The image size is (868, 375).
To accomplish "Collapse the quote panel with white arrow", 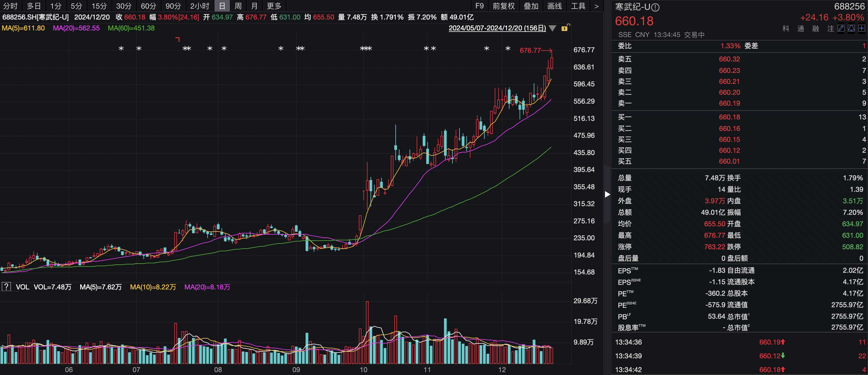I will coord(607,194).
